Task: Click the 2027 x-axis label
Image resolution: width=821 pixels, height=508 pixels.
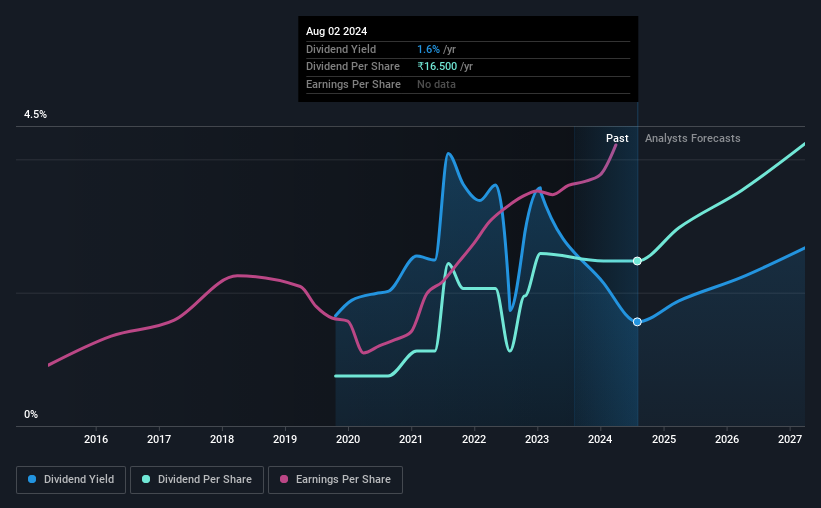Action: (x=790, y=439)
